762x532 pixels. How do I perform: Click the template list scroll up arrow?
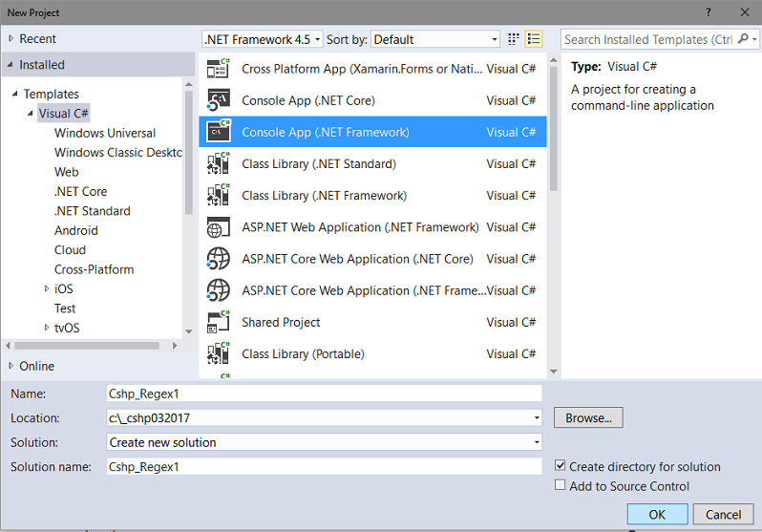click(554, 60)
